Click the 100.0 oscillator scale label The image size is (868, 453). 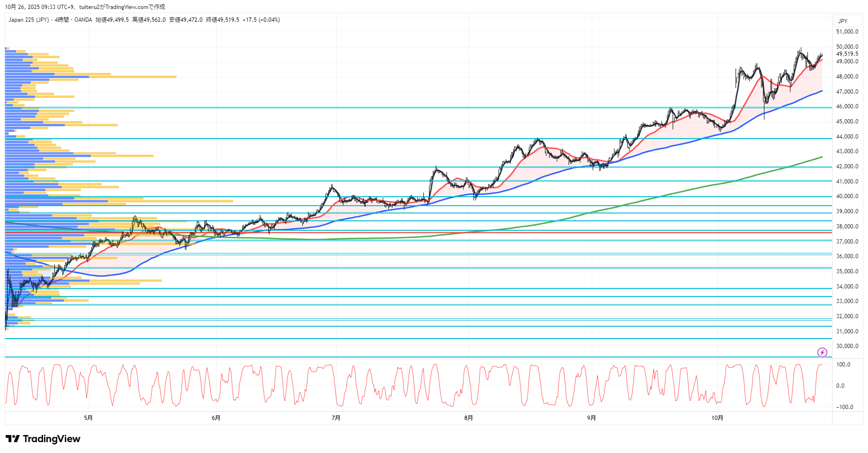(843, 365)
